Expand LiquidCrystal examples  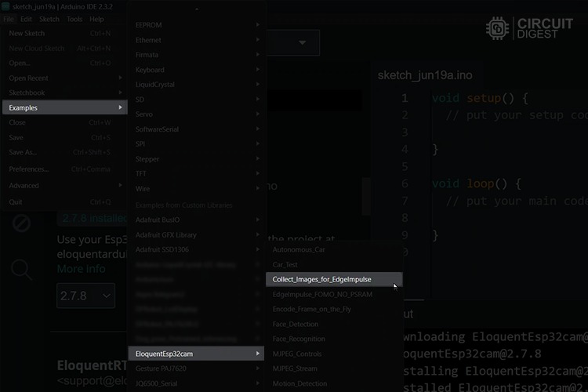pos(196,85)
